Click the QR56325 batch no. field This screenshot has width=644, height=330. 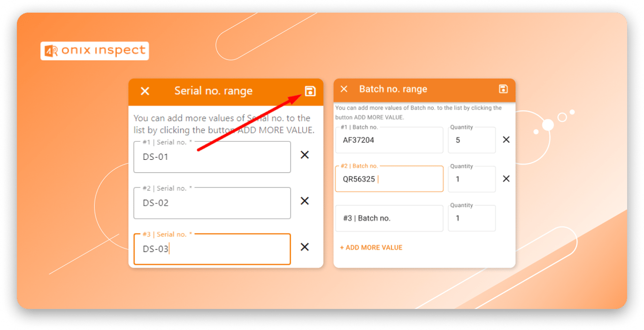click(x=389, y=179)
